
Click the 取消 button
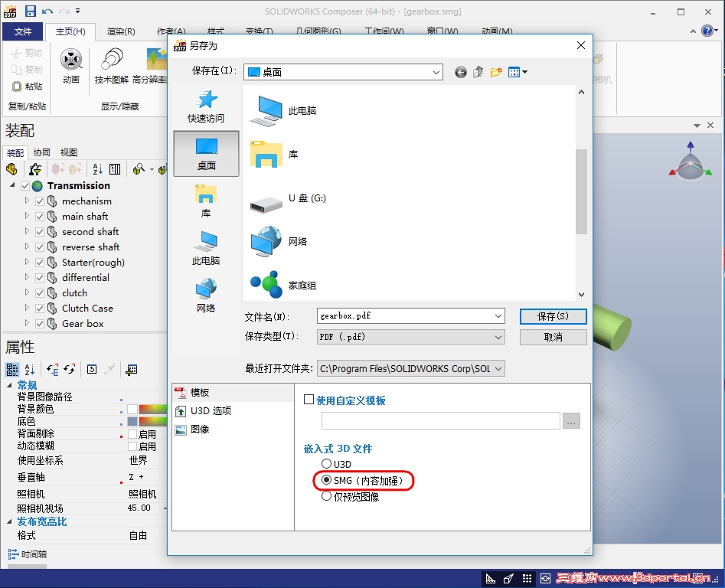click(553, 337)
